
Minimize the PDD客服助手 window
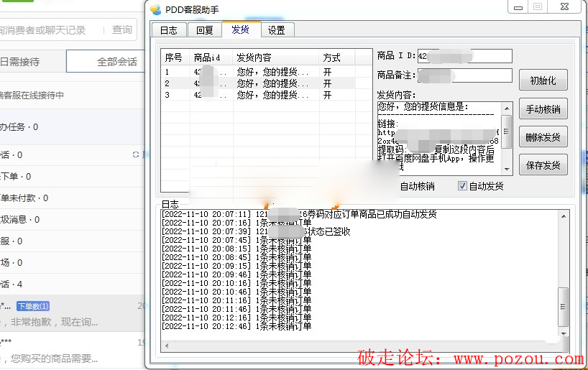point(518,6)
